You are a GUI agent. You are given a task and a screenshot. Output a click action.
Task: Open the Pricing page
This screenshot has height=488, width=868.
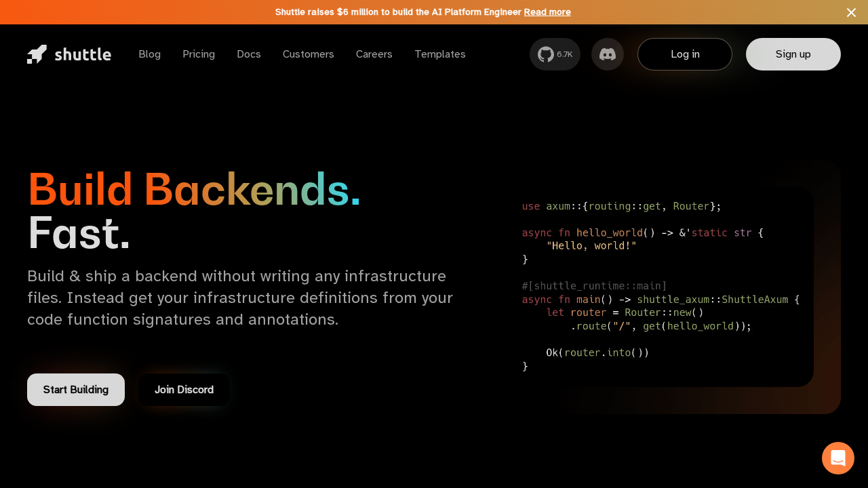(199, 54)
